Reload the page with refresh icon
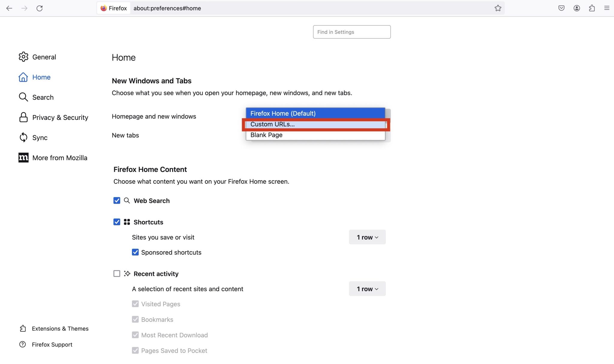This screenshot has height=364, width=614. 40,8
